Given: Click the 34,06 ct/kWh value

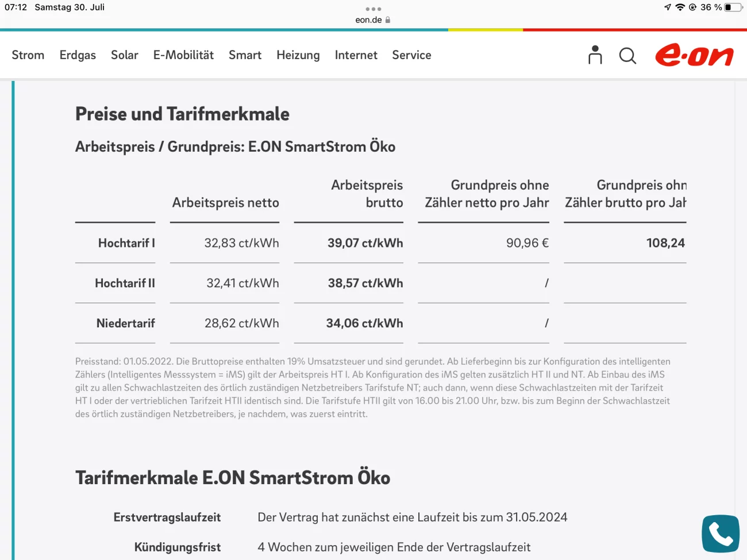Looking at the screenshot, I should click(x=364, y=323).
